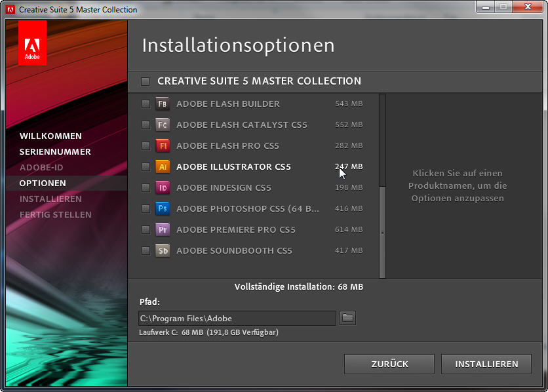Select Adobe InDesign CS5 product name
The height and width of the screenshot is (392, 548).
tap(224, 187)
